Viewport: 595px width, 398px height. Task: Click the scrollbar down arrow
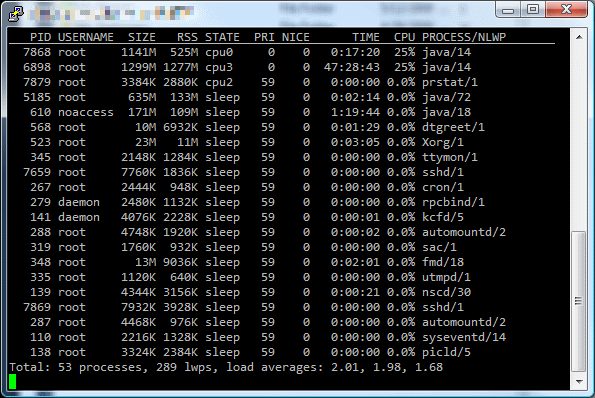[x=579, y=381]
